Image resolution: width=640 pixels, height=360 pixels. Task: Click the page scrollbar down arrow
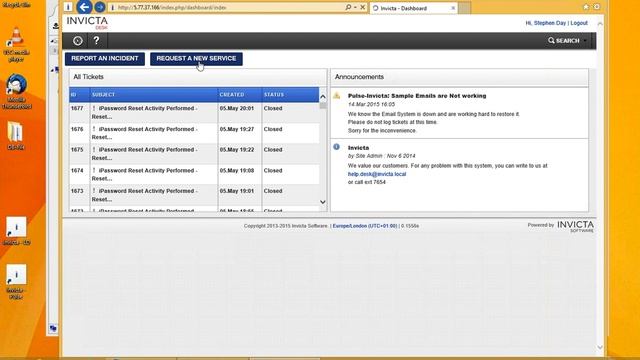pos(600,347)
